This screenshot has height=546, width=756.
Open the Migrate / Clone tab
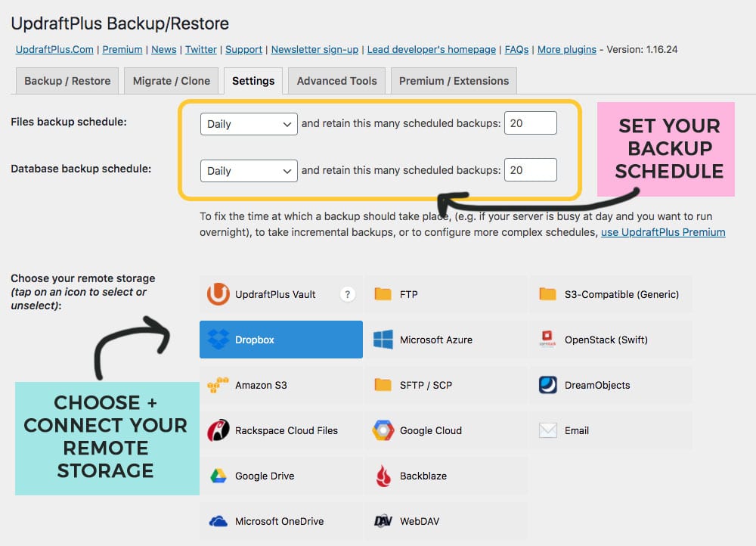tap(171, 81)
